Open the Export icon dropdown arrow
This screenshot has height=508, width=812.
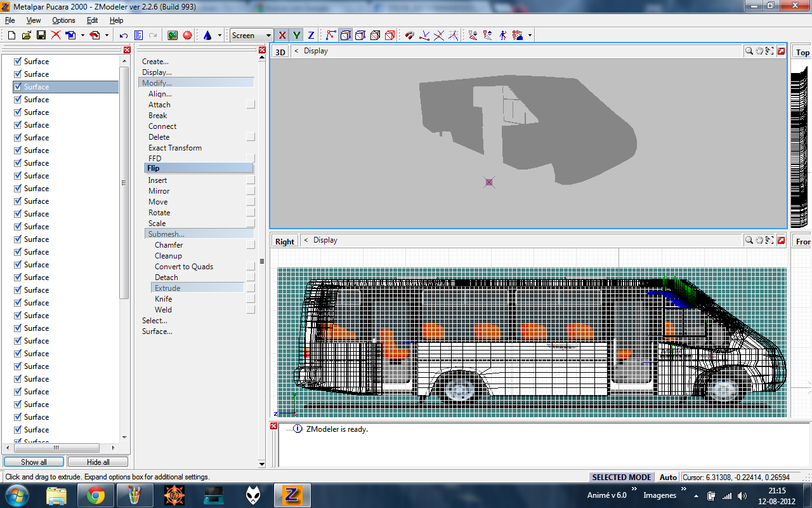tap(107, 36)
